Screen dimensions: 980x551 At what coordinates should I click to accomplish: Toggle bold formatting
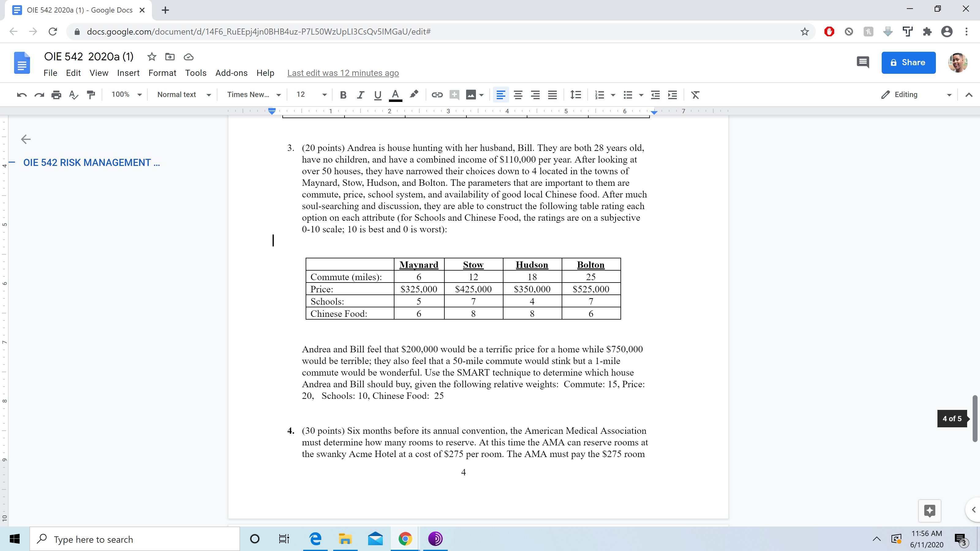click(343, 95)
